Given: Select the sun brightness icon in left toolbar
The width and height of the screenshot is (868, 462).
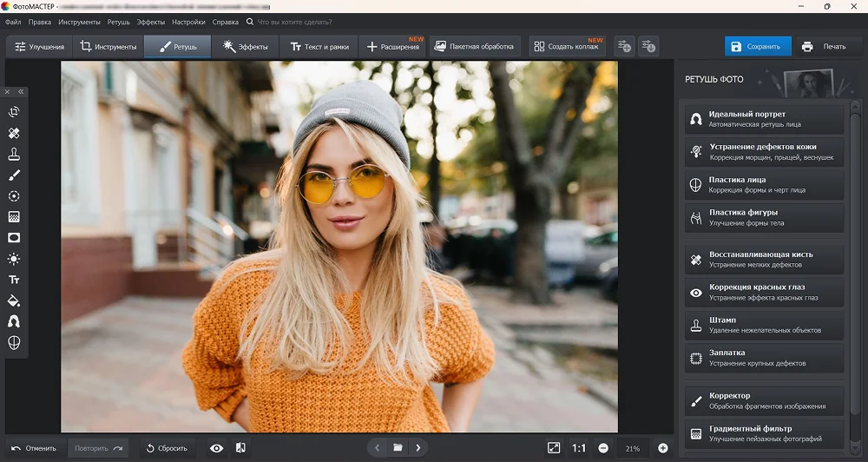Looking at the screenshot, I should pos(14,259).
